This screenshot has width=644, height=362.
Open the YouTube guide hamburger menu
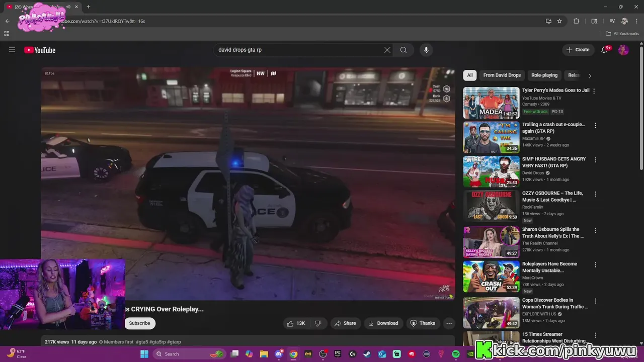pyautogui.click(x=12, y=50)
